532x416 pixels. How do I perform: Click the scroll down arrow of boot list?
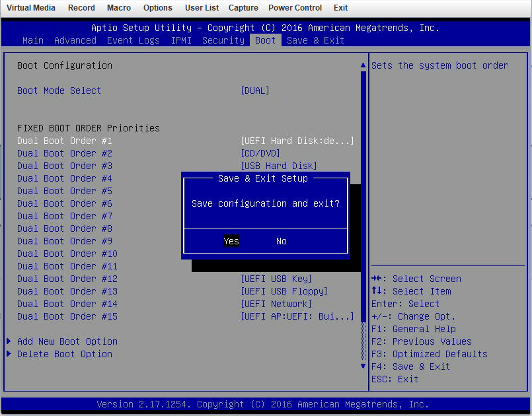pyautogui.click(x=363, y=366)
